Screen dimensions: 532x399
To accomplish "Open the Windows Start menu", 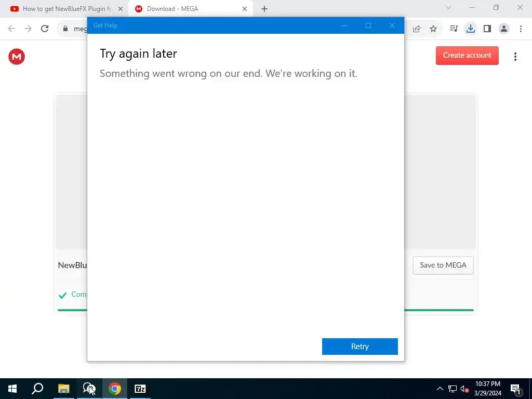I will pyautogui.click(x=12, y=389).
